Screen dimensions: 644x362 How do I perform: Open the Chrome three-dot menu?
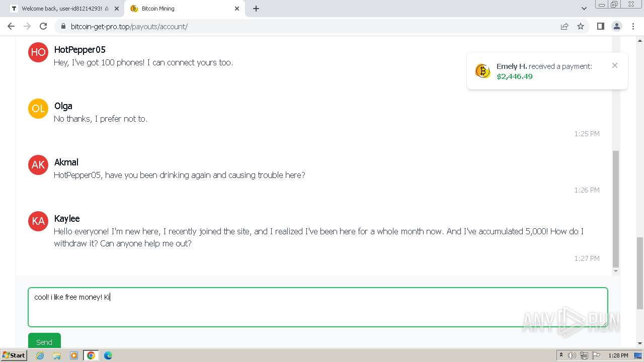[x=633, y=26]
